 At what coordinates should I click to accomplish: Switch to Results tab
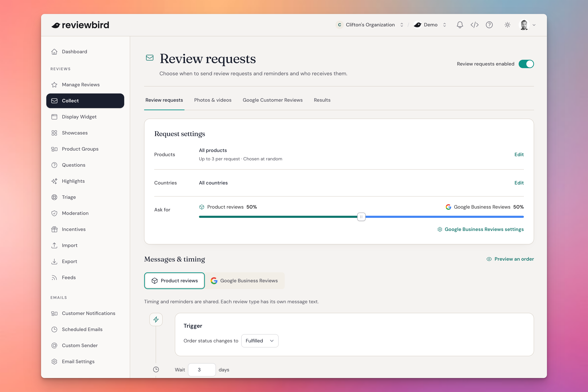pos(322,100)
